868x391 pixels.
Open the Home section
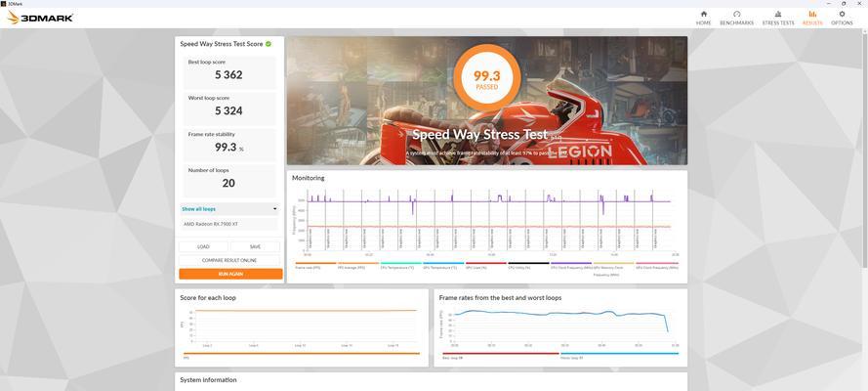coord(704,18)
